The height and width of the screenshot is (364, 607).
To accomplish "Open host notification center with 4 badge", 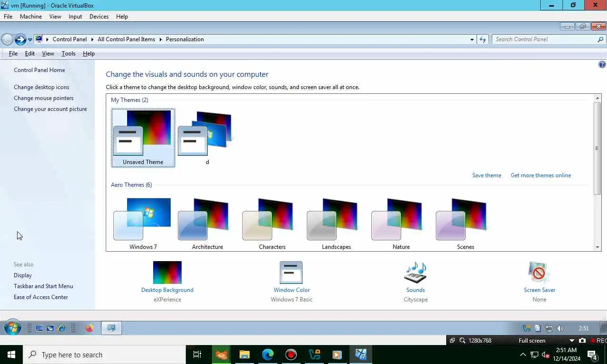I will 592,355.
